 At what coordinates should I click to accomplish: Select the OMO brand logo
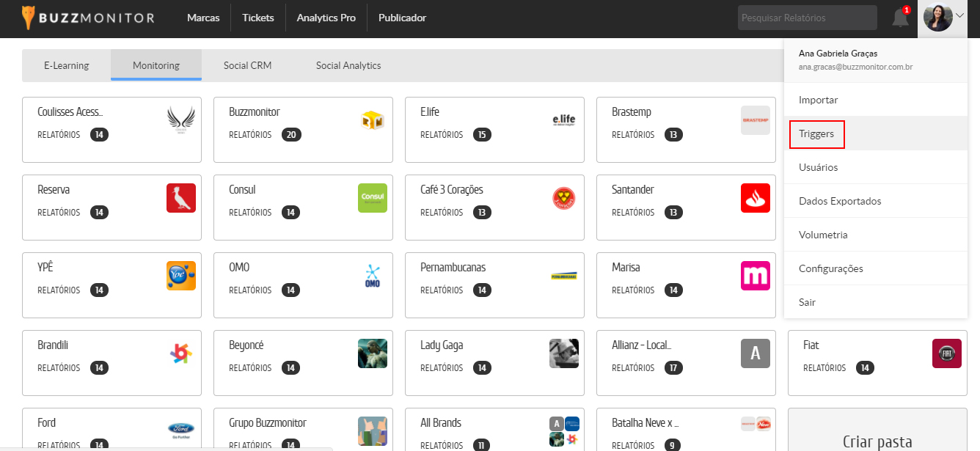[x=372, y=276]
